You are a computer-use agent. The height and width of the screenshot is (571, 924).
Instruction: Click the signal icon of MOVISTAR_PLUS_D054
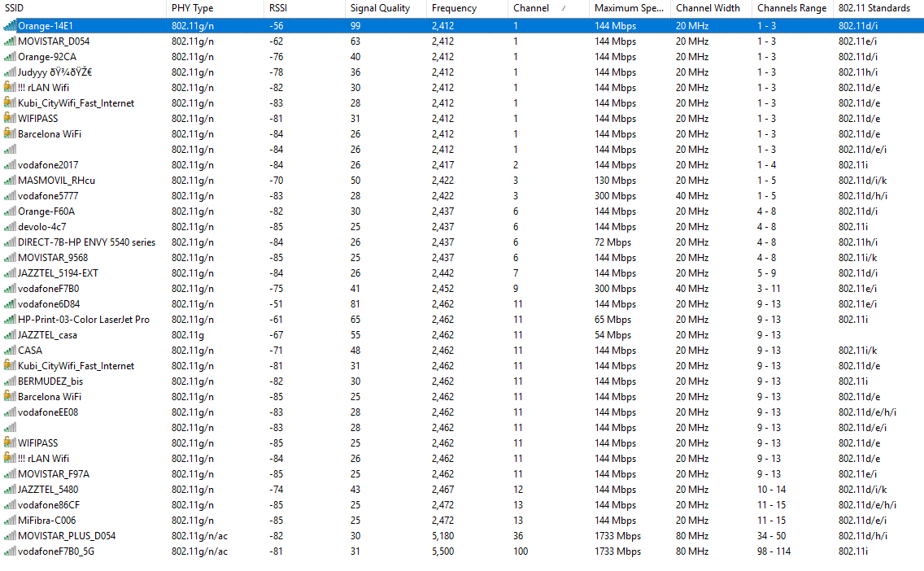[10, 536]
